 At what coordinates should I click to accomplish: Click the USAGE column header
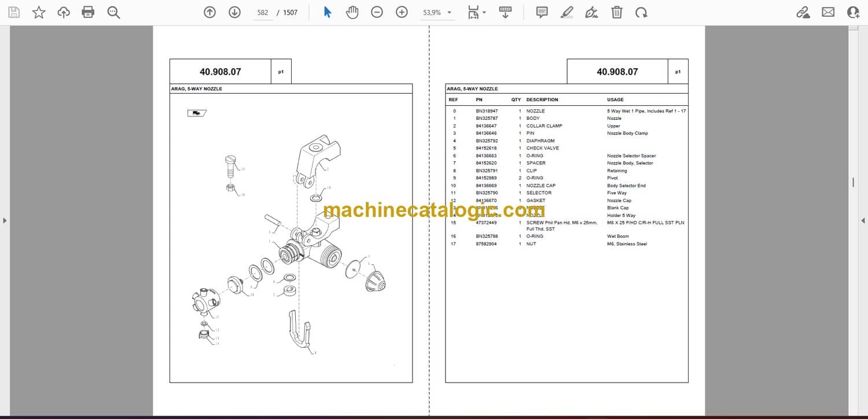pyautogui.click(x=615, y=100)
